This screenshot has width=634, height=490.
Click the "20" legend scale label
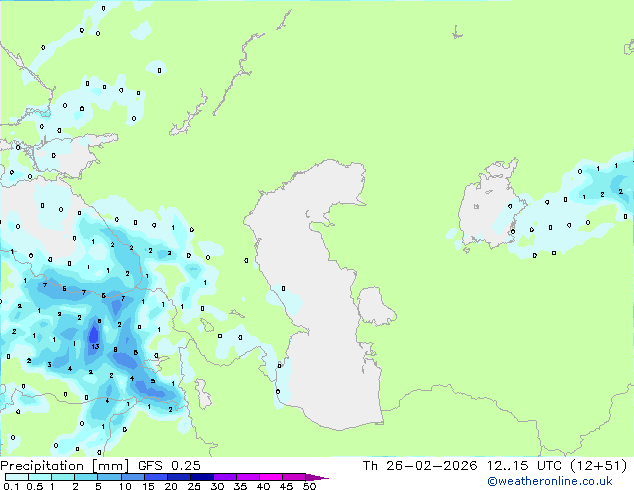point(171,486)
